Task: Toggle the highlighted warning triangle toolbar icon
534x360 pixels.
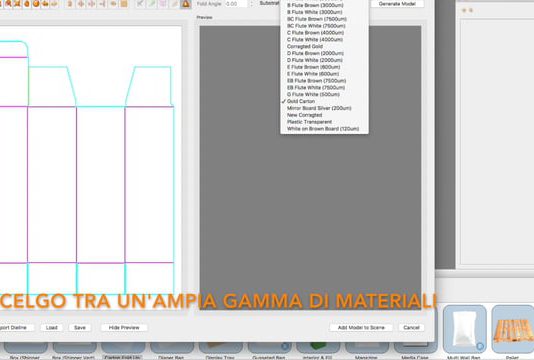Action: click(186, 4)
